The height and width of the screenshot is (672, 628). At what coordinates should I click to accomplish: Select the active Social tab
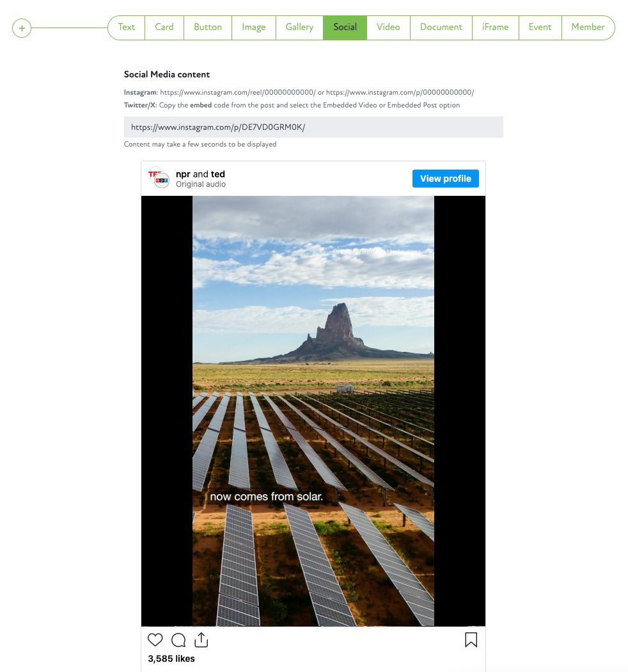coord(345,28)
